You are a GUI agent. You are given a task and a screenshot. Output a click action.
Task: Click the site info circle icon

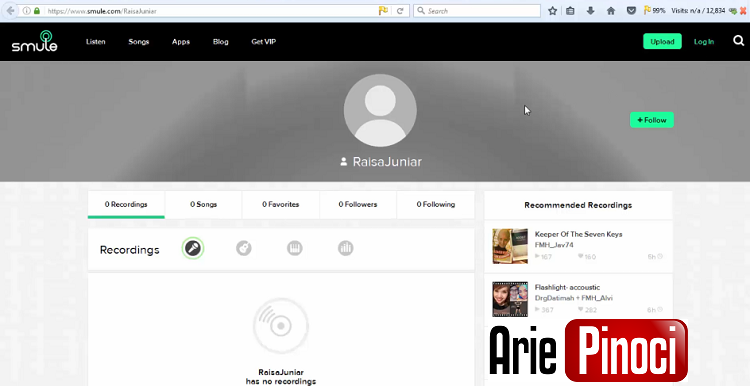(27, 11)
